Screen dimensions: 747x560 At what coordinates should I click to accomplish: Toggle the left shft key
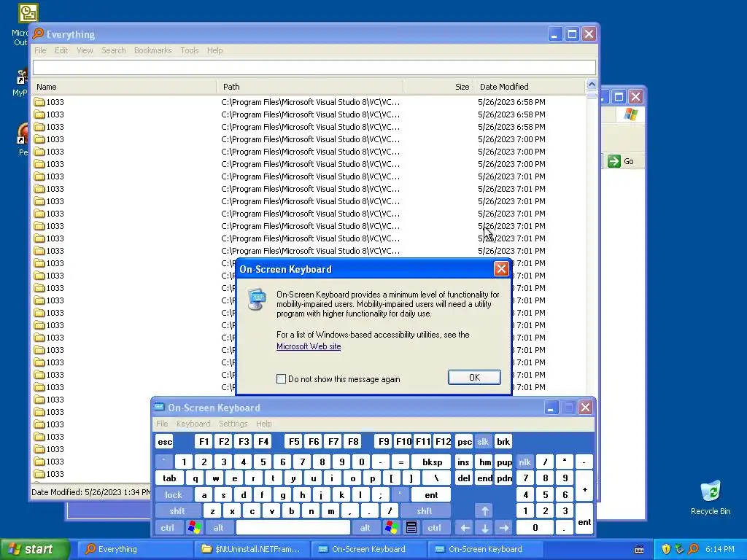(x=177, y=511)
